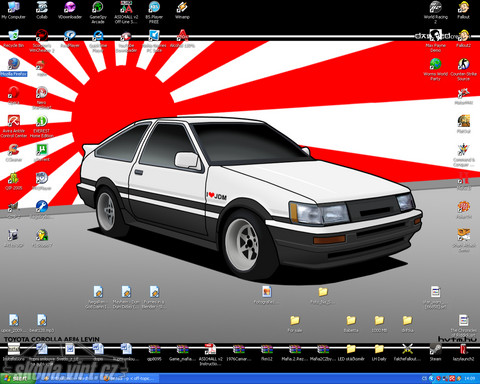Select the Mozilla Firefox desktop icon
The height and width of the screenshot is (384, 480).
(14, 67)
